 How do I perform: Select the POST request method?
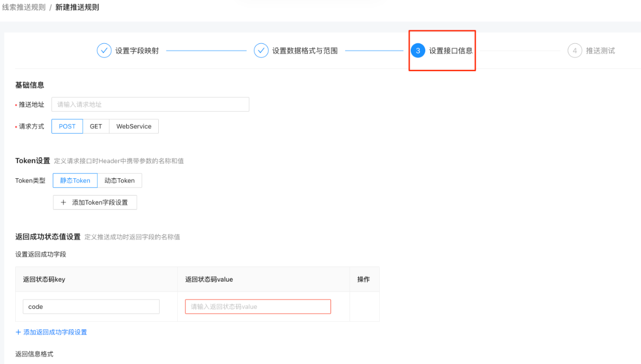pos(67,126)
